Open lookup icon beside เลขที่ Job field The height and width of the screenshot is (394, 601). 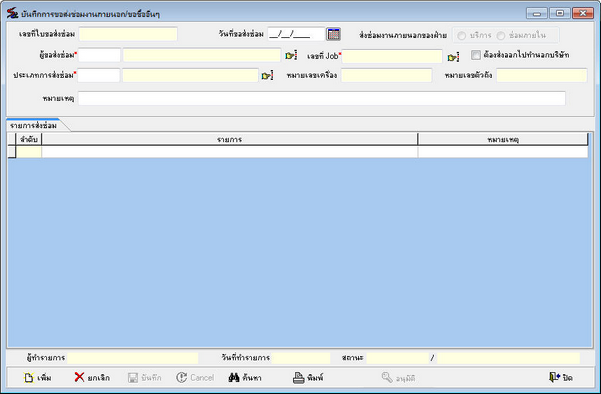[x=453, y=57]
